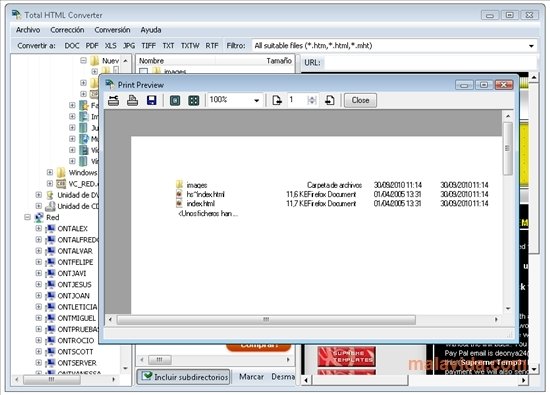Expand the ONTJESUS computer node
This screenshot has height=395, width=550.
(x=39, y=284)
